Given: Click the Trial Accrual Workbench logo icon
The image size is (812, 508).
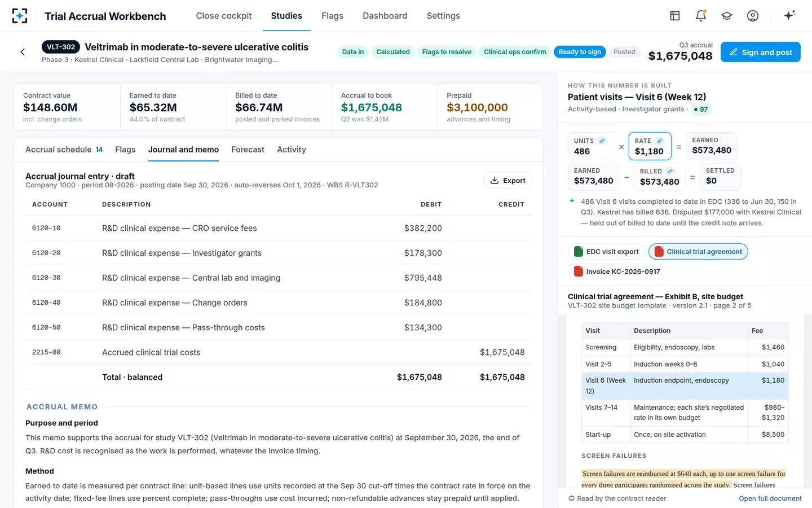Looking at the screenshot, I should point(20,16).
